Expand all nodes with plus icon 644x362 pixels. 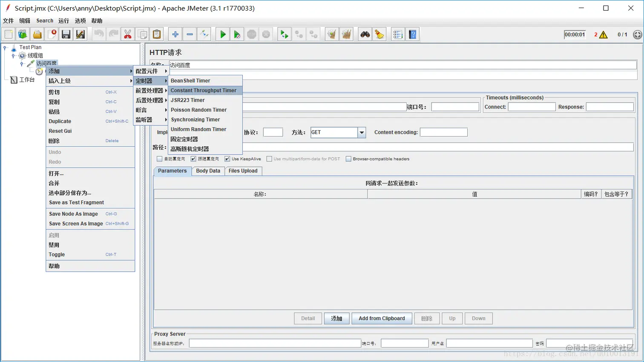click(x=175, y=34)
